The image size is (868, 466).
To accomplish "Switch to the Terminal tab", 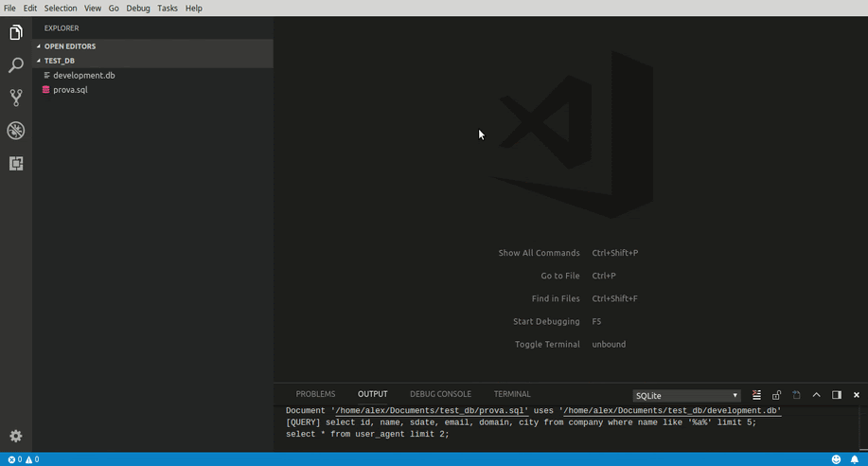I will point(511,394).
